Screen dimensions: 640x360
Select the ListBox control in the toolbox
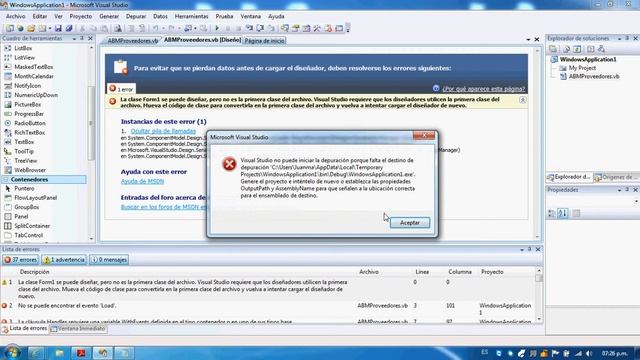pyautogui.click(x=23, y=48)
